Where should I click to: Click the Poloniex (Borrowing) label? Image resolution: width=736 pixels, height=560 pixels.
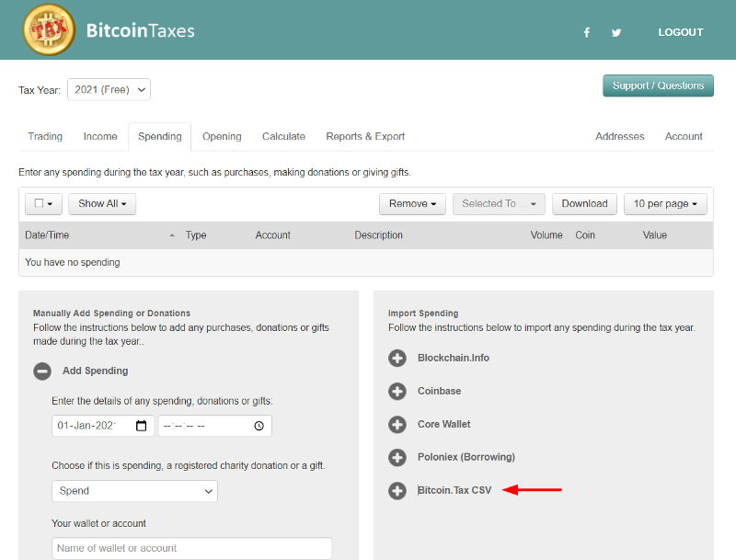[x=466, y=457]
